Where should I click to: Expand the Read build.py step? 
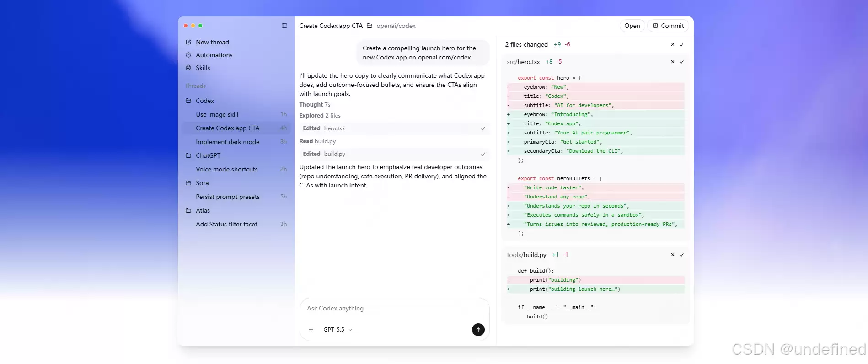click(x=317, y=141)
